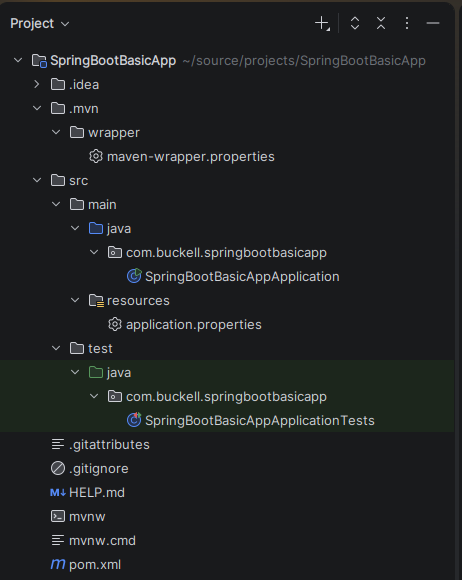The width and height of the screenshot is (462, 580).
Task: Select SpringBootBasicAppApplicationTests class
Action: point(260,421)
